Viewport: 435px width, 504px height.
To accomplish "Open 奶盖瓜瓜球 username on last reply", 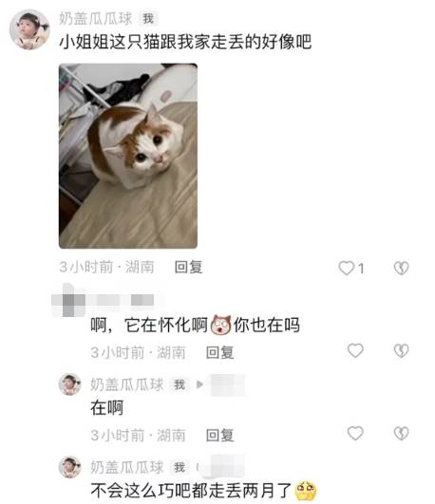I will [127, 467].
